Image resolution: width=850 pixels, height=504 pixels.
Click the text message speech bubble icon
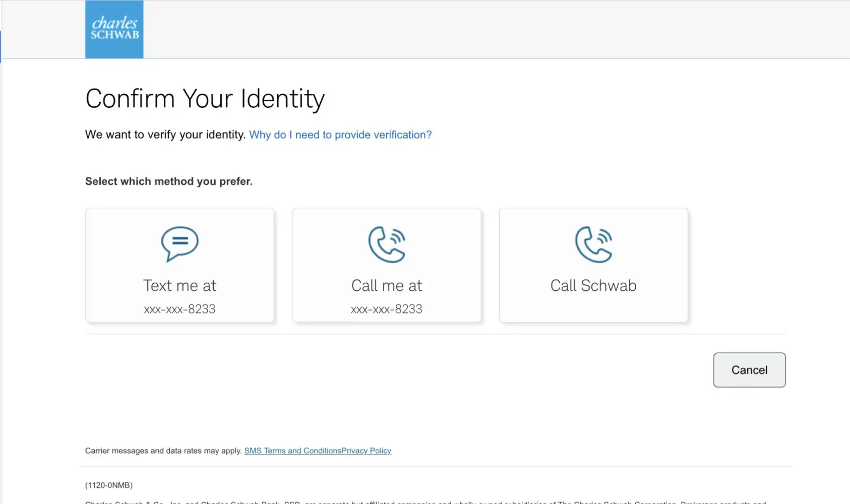tap(180, 244)
